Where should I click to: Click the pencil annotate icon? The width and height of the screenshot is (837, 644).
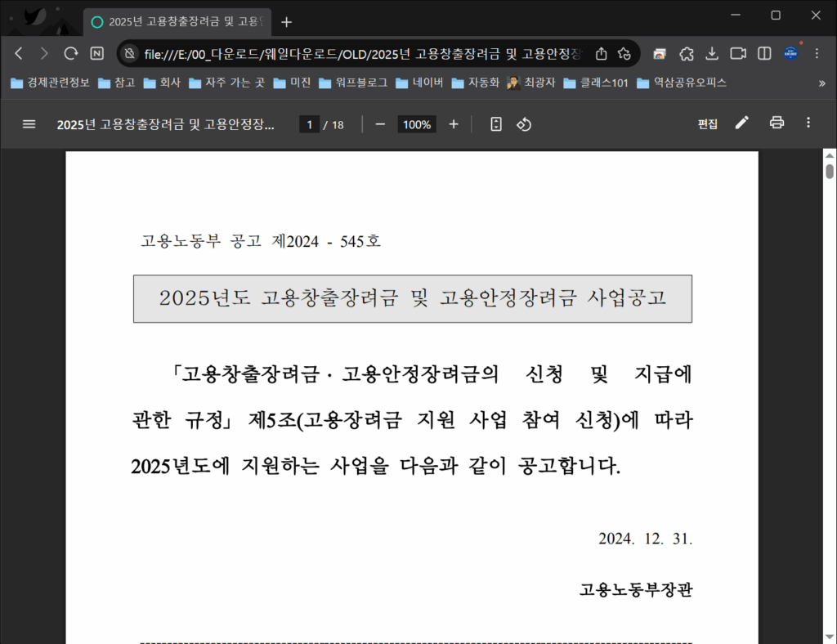tap(742, 123)
